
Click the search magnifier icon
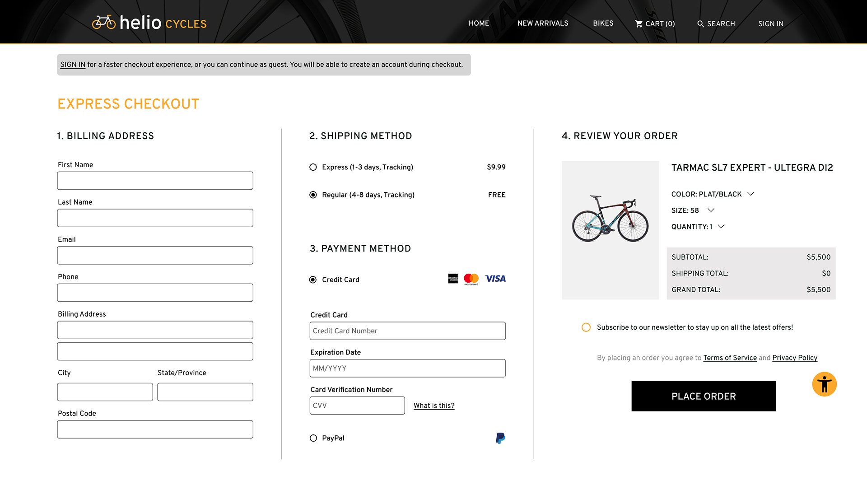coord(700,24)
